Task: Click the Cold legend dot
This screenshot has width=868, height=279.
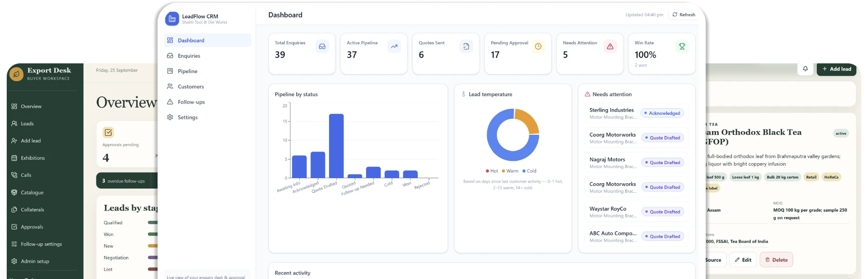Action: click(x=524, y=171)
